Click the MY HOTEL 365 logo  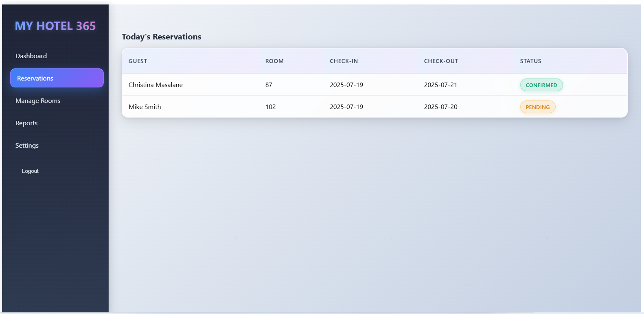pyautogui.click(x=55, y=26)
